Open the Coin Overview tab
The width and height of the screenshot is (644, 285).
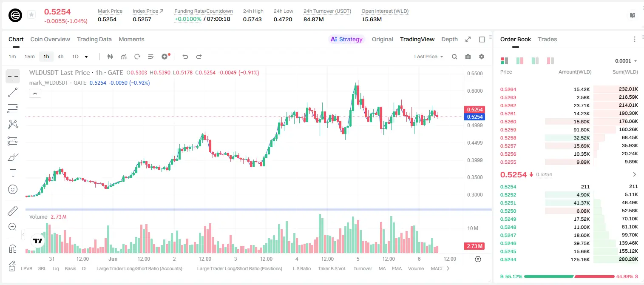[x=50, y=39]
